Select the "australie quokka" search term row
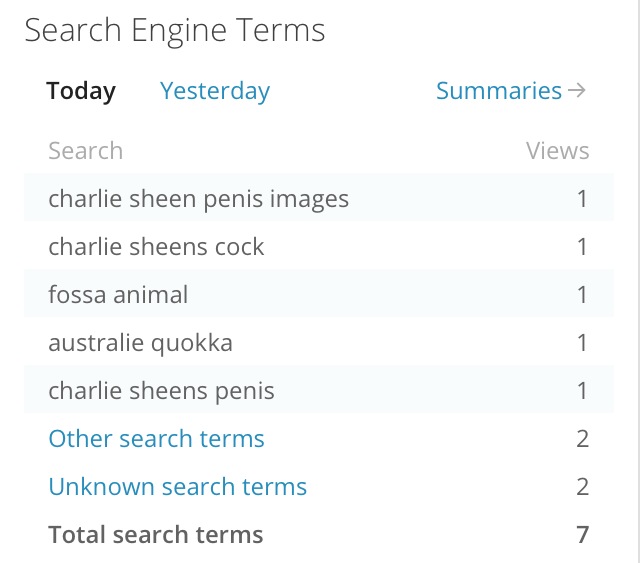Viewport: 640px width, 563px height. click(x=140, y=343)
